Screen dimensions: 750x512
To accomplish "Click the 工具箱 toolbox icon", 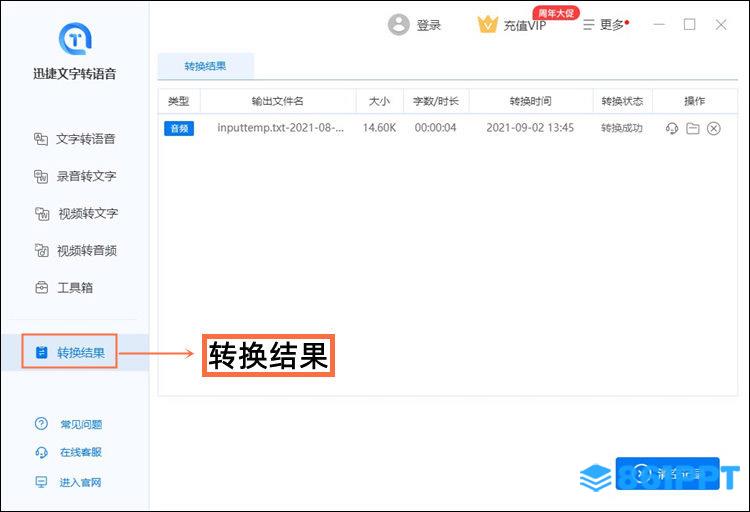I will tap(42, 288).
